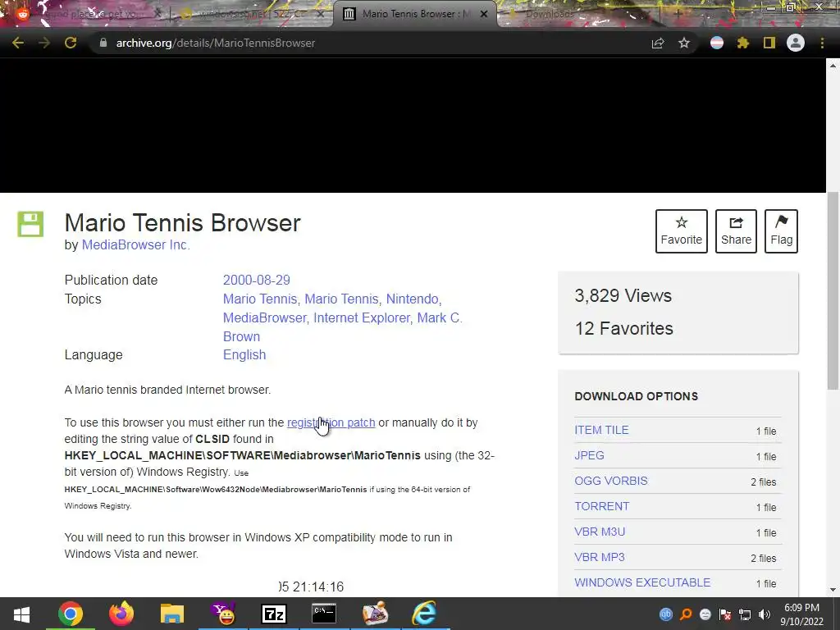840x630 pixels.
Task: Click the Share button on the item page
Action: [x=736, y=231]
